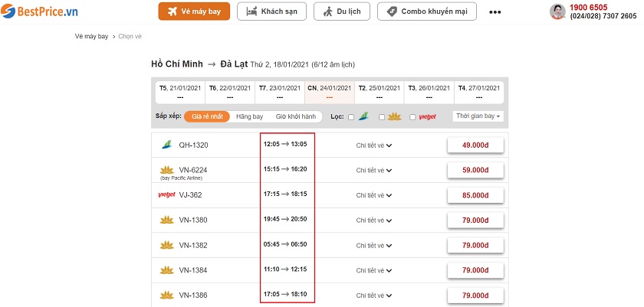This screenshot has height=307, width=644.
Task: Select date tab CN, 24/01/2021
Action: [x=329, y=93]
